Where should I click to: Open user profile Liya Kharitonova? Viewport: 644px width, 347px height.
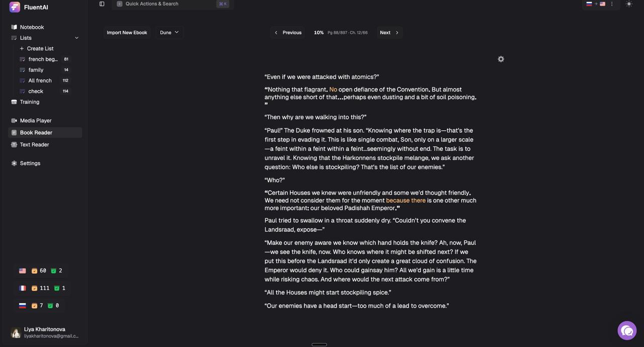coord(45,332)
